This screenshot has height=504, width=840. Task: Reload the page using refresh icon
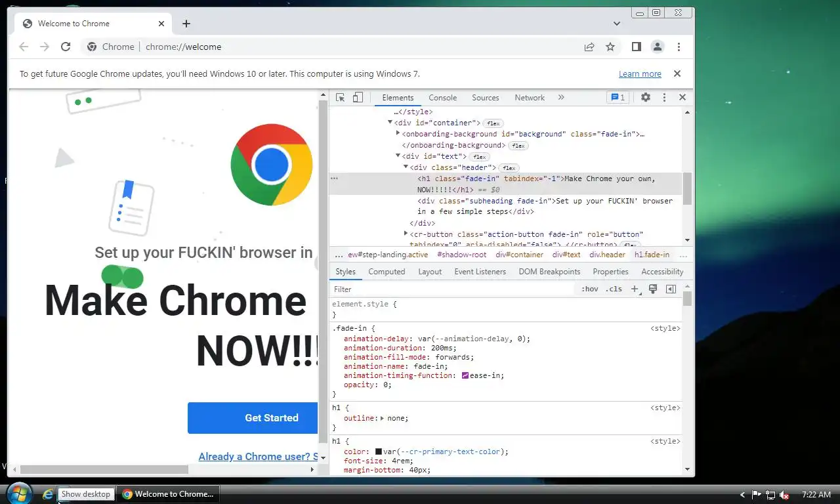[x=66, y=47]
